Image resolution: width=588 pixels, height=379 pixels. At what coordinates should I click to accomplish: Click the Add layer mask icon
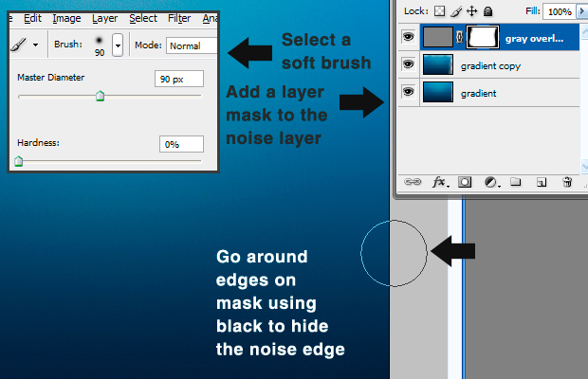pos(465,182)
